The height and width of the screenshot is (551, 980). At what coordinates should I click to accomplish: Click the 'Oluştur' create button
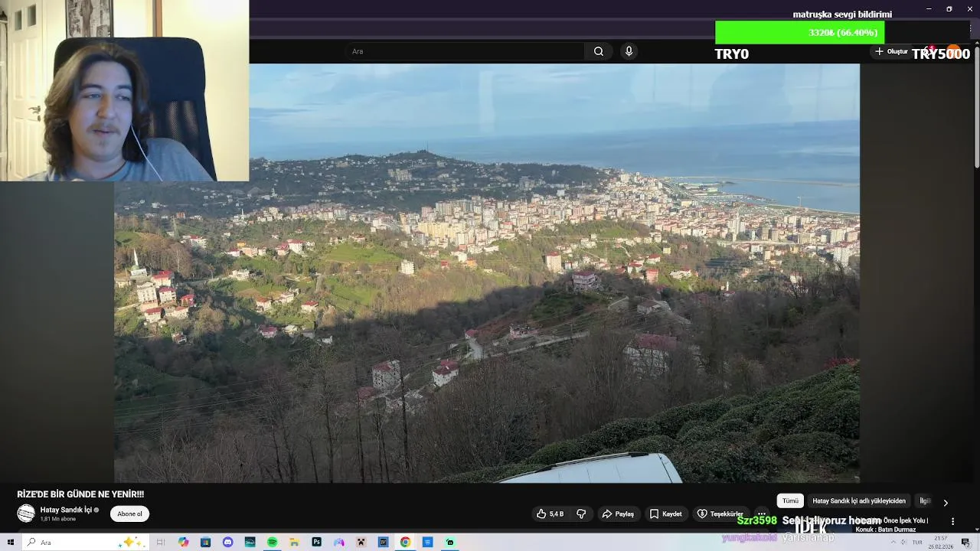[892, 51]
